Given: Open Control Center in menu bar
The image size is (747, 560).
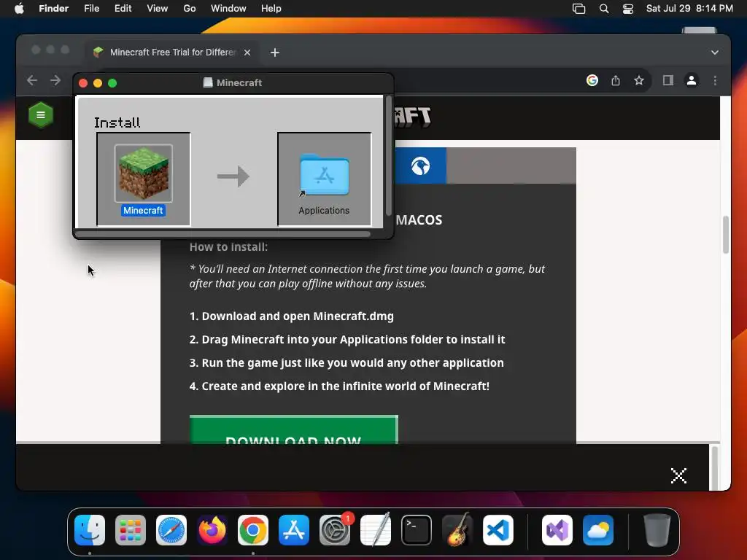Looking at the screenshot, I should tap(628, 9).
